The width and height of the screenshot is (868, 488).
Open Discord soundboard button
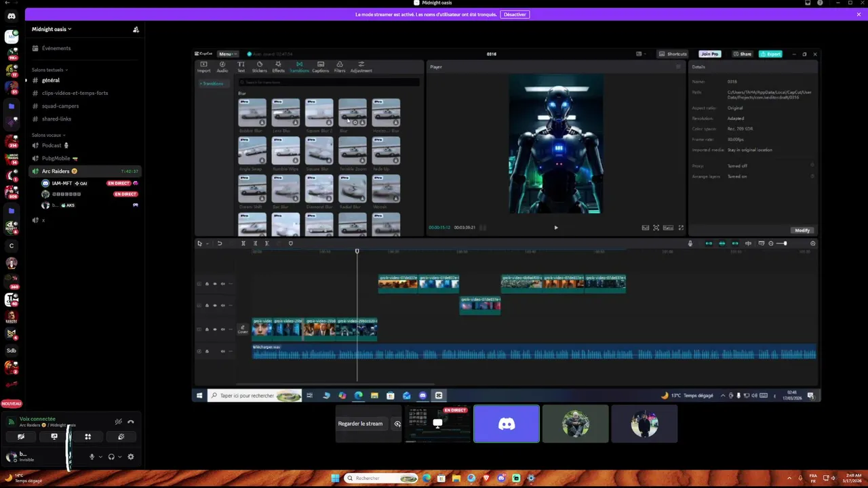tap(121, 436)
